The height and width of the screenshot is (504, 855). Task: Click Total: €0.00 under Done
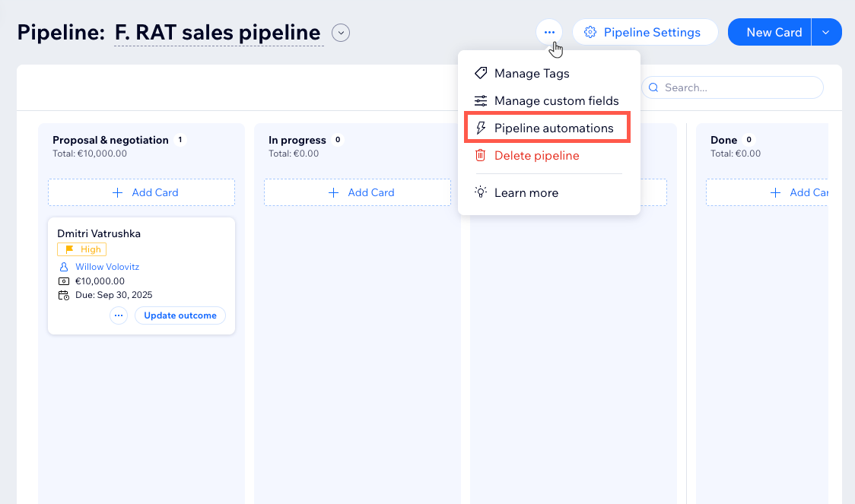(x=736, y=154)
